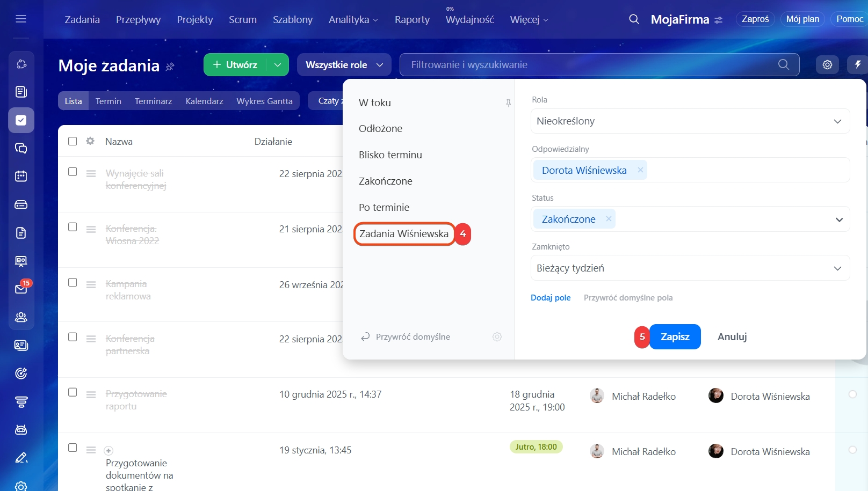This screenshot has width=868, height=491.
Task: Open mail icon with 15 badge
Action: click(21, 289)
